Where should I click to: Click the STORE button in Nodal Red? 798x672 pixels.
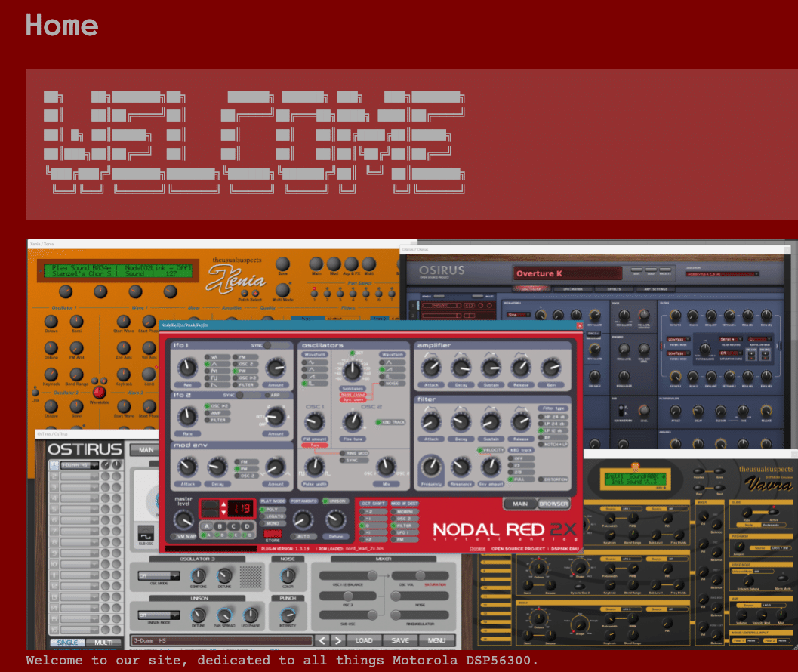(273, 534)
